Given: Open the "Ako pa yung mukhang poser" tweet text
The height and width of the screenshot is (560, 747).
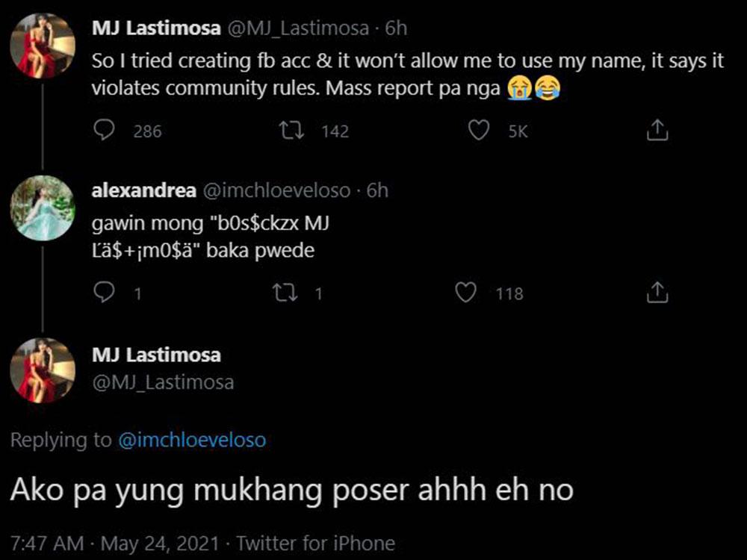Looking at the screenshot, I should coord(291,490).
